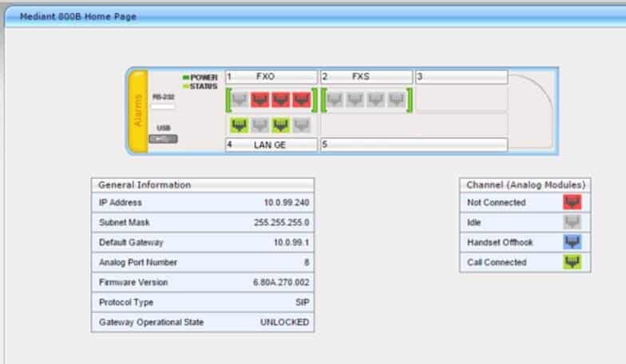Viewport: 626px width, 364px height.
Task: Select the empty slot 5 label
Action: (x=414, y=144)
